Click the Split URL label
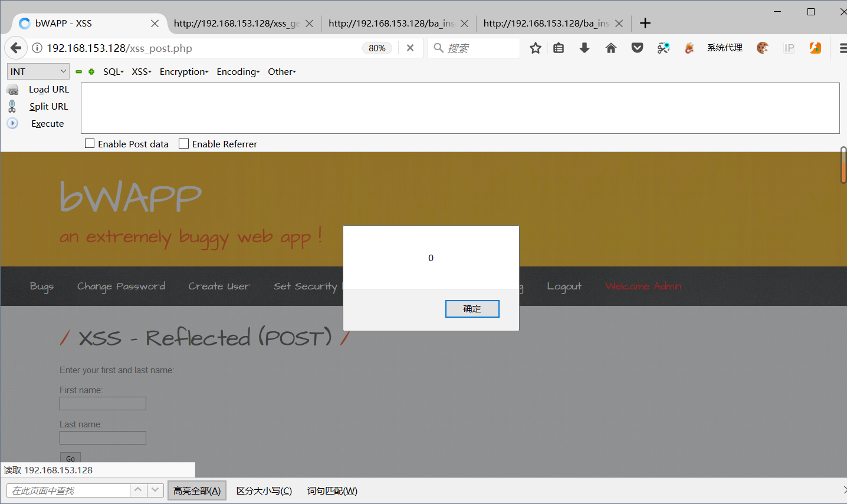Viewport: 847px width, 504px height. (49, 107)
